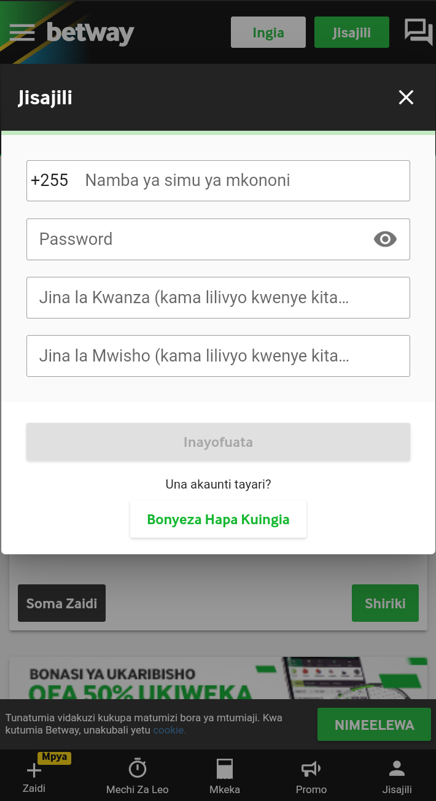Click the green Jisajili header button
Viewport: 436px width, 801px height.
352,32
